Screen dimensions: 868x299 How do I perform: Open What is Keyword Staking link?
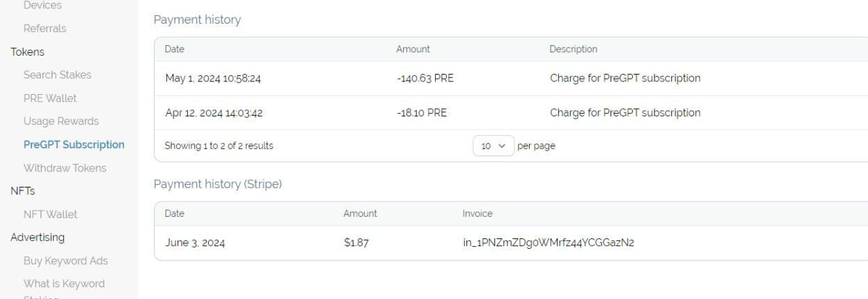(64, 284)
